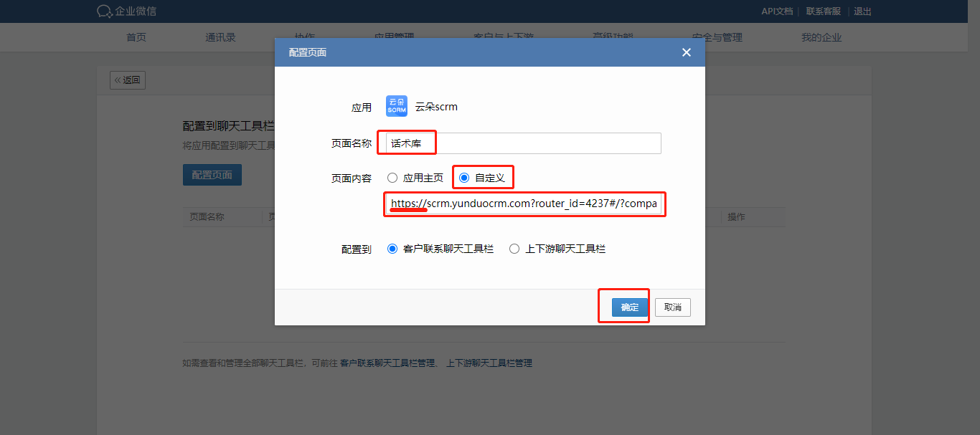Click the 页面名称 input field
Screen dimensions: 980x435
[523, 143]
